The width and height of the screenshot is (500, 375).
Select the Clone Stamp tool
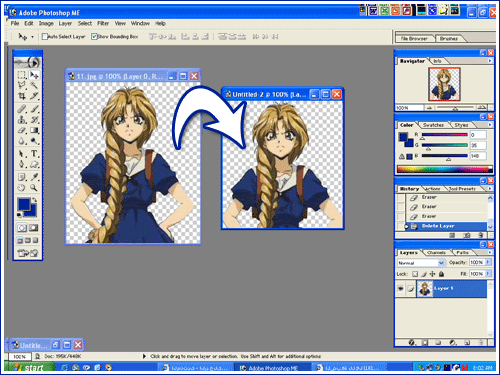[22, 119]
